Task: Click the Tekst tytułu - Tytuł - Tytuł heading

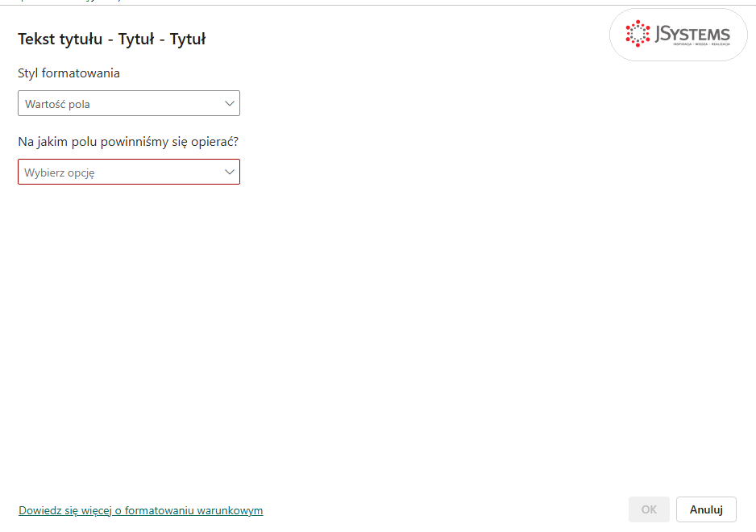Action: [x=112, y=39]
